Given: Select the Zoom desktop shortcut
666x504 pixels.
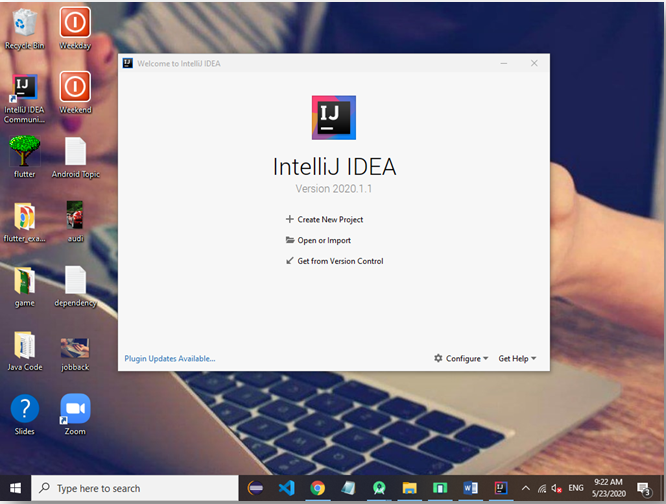Looking at the screenshot, I should click(x=75, y=414).
